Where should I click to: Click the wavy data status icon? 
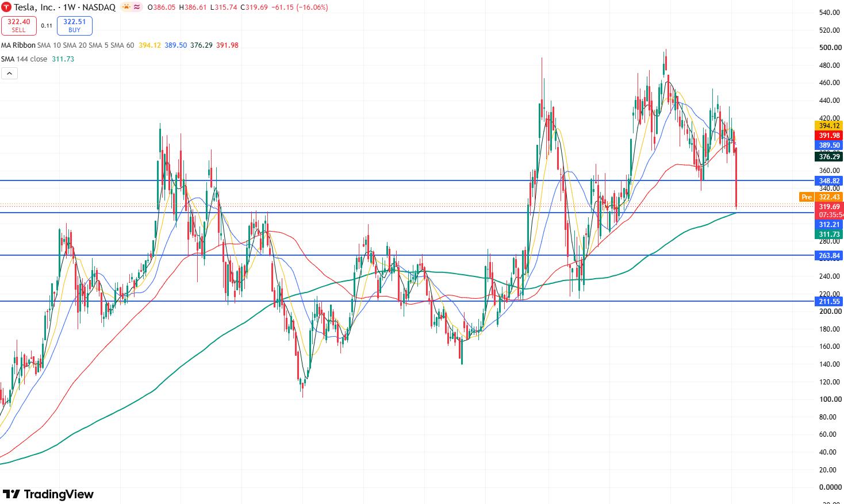click(x=137, y=7)
